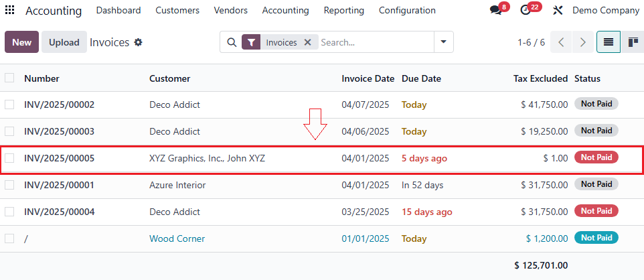Open the messages chat icon with badge 8

[x=496, y=11]
